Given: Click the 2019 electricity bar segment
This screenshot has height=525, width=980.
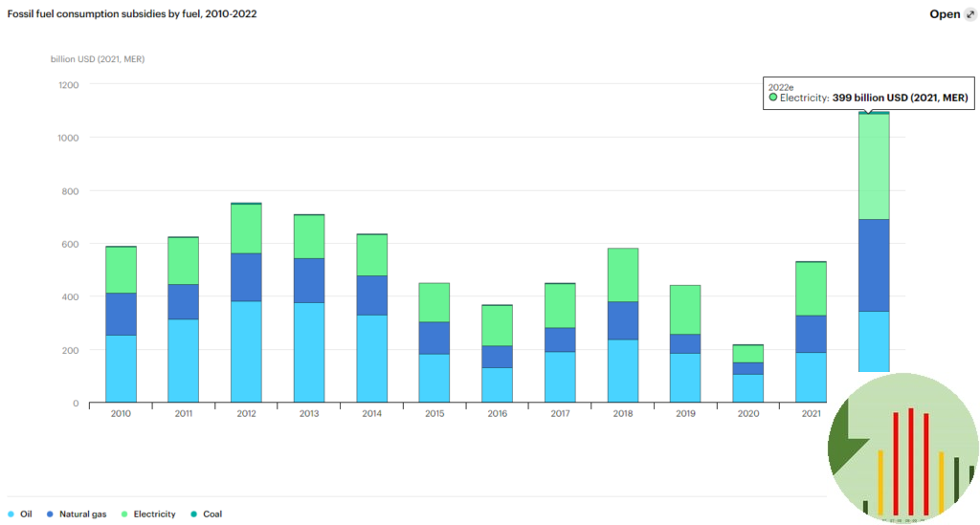Looking at the screenshot, I should point(685,309).
